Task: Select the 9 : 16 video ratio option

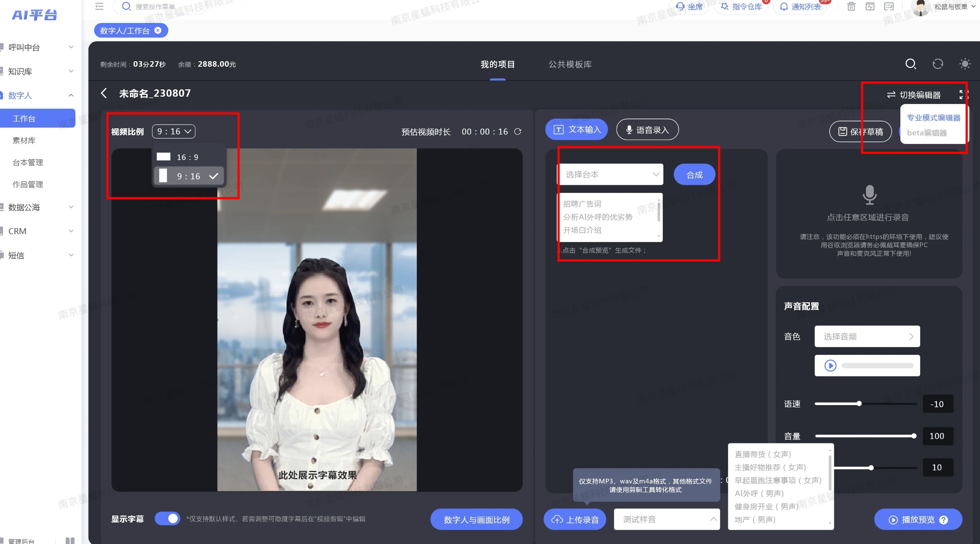Action: (x=189, y=176)
